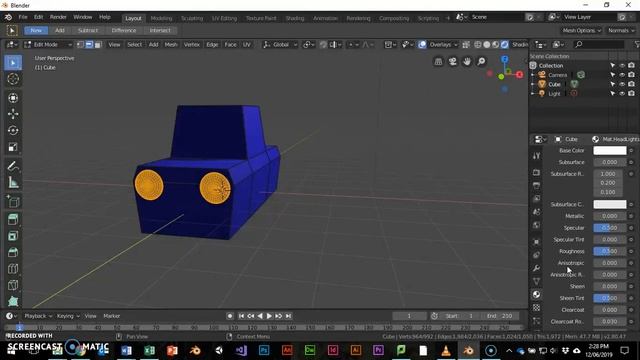
Task: Disable Cube in renders camera icon
Action: [631, 84]
